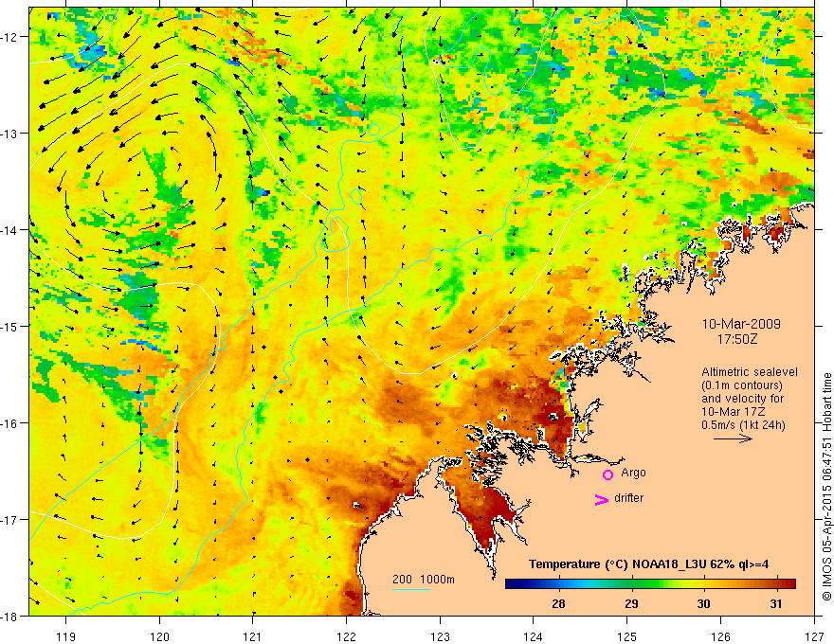Click the colorbar tick label '28'
834x644 pixels.
(558, 603)
